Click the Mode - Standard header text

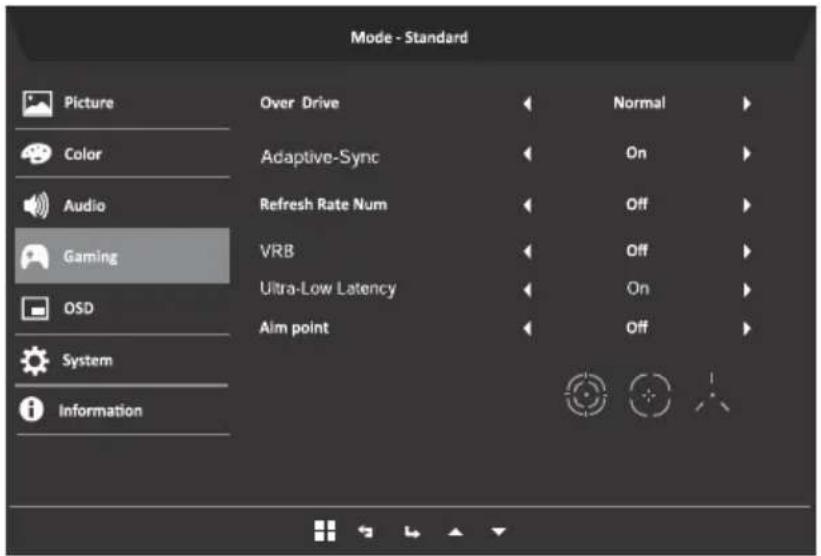(409, 38)
